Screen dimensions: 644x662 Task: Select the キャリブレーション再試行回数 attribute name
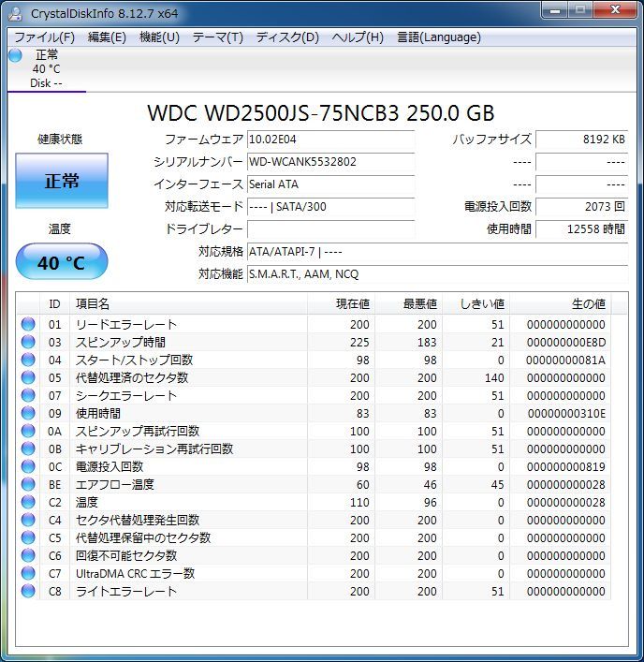click(x=154, y=449)
